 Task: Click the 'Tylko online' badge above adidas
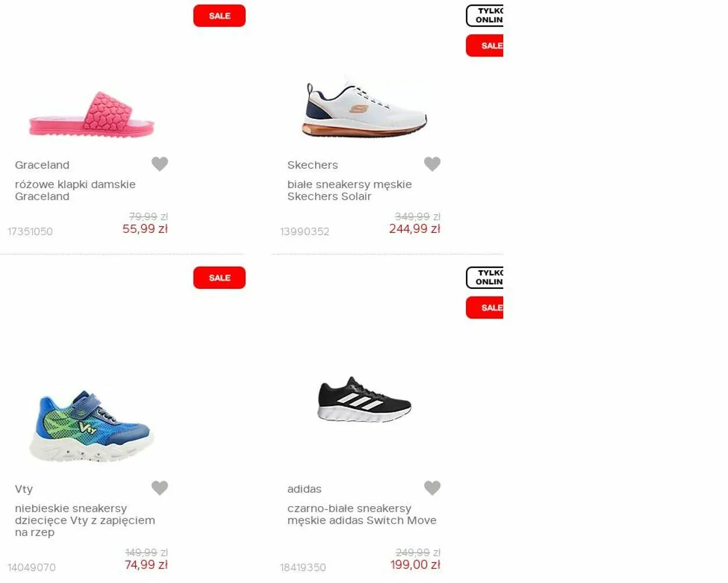click(485, 278)
